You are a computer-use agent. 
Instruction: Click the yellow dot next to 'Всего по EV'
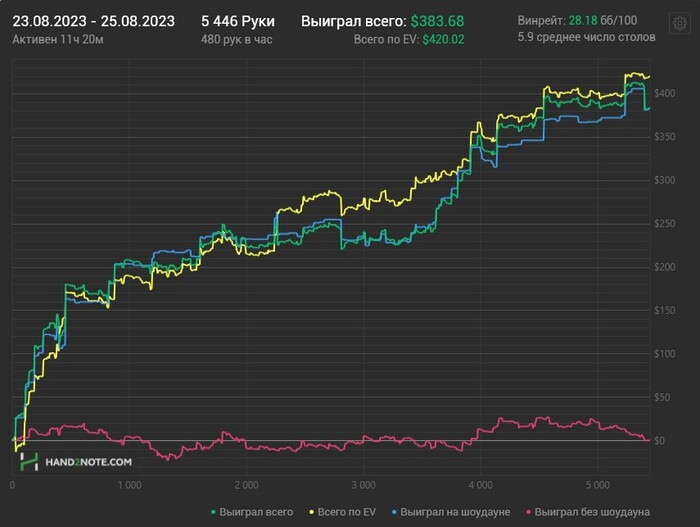tap(312, 512)
